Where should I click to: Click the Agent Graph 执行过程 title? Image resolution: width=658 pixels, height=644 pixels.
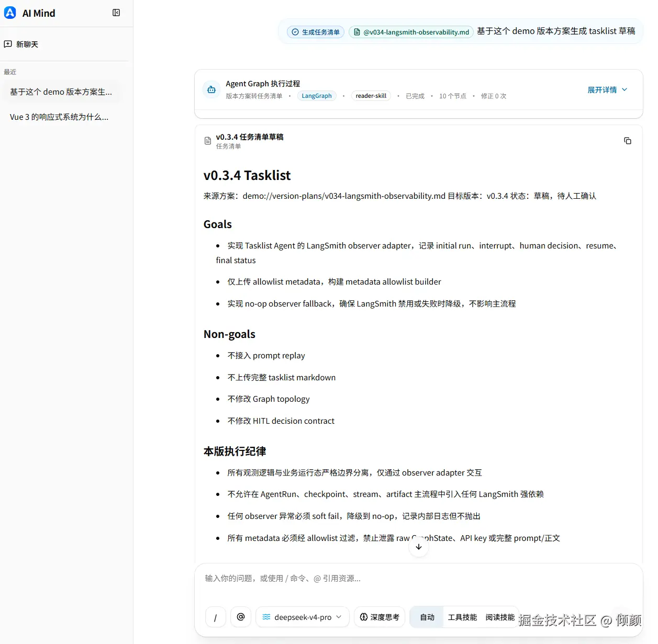263,84
